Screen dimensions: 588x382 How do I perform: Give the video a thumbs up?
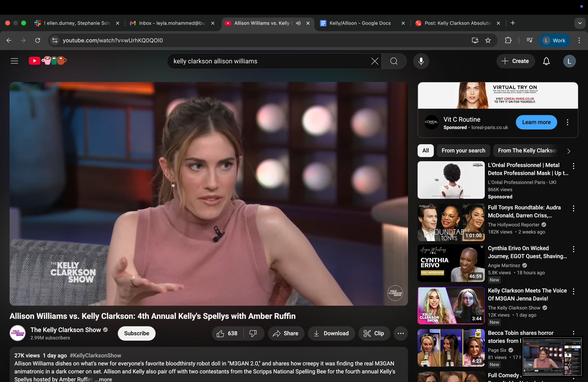(221, 333)
